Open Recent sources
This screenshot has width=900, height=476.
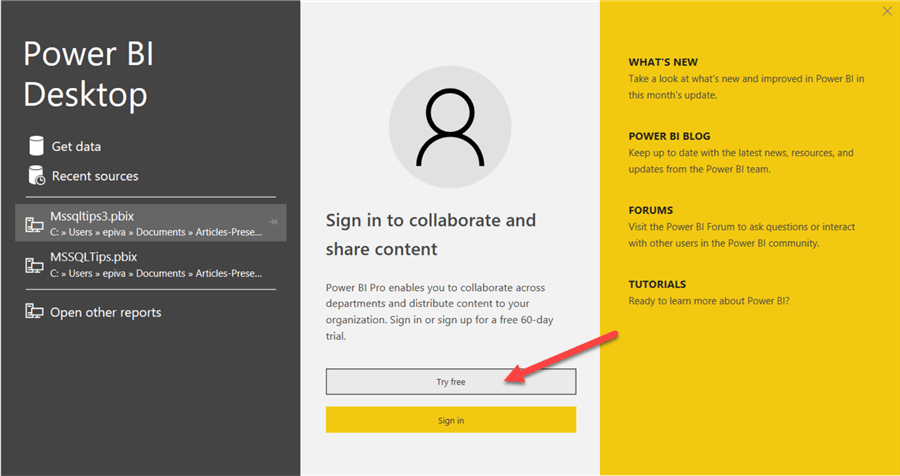tap(95, 176)
